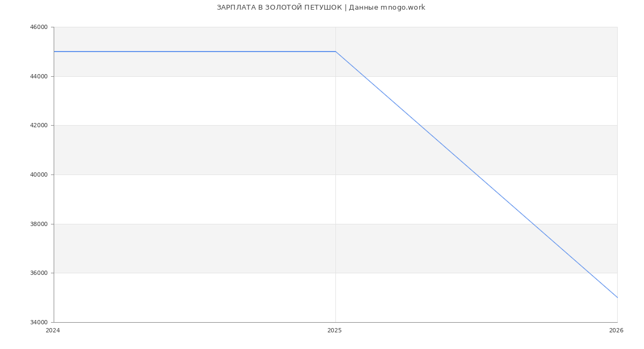Click the vertical gridline at 2025
The image size is (644, 349).
point(335,215)
